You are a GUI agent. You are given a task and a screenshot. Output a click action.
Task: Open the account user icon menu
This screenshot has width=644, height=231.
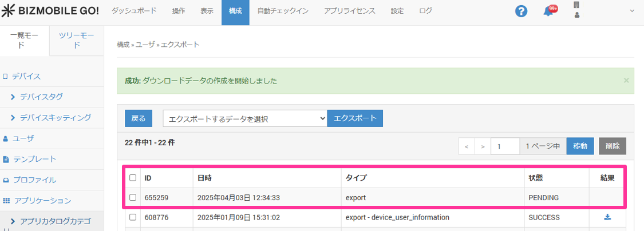click(x=577, y=10)
